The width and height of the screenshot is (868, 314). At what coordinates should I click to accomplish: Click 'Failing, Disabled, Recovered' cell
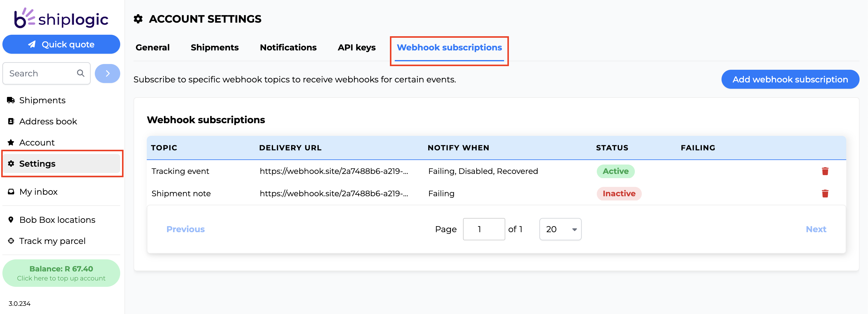[x=483, y=171]
